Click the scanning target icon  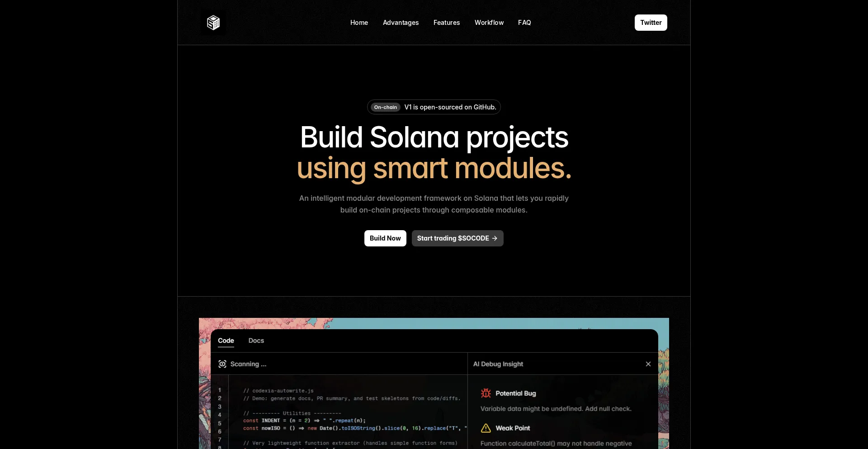[x=222, y=364]
